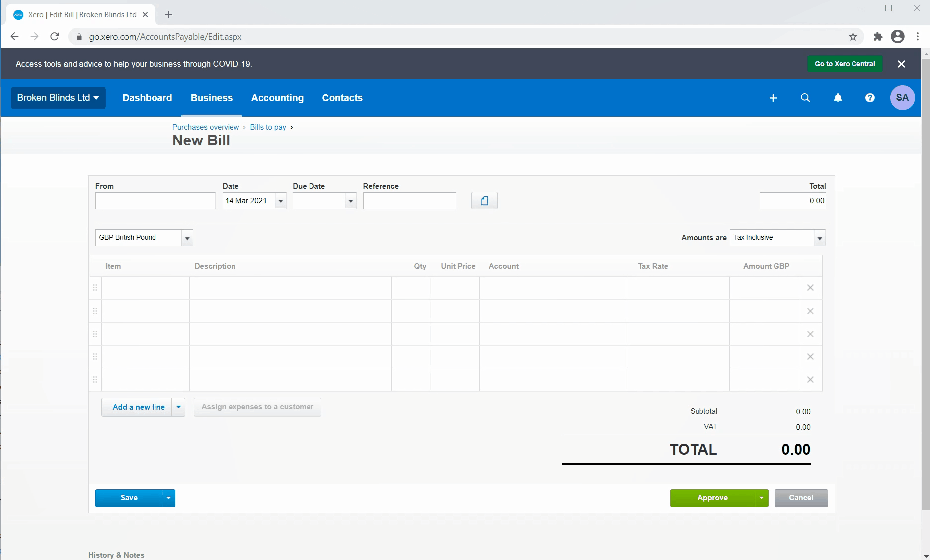
Task: Open the notifications bell icon
Action: pos(838,98)
